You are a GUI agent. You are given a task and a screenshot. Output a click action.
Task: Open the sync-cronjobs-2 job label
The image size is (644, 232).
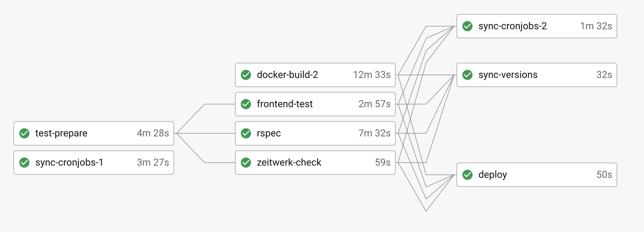(513, 26)
